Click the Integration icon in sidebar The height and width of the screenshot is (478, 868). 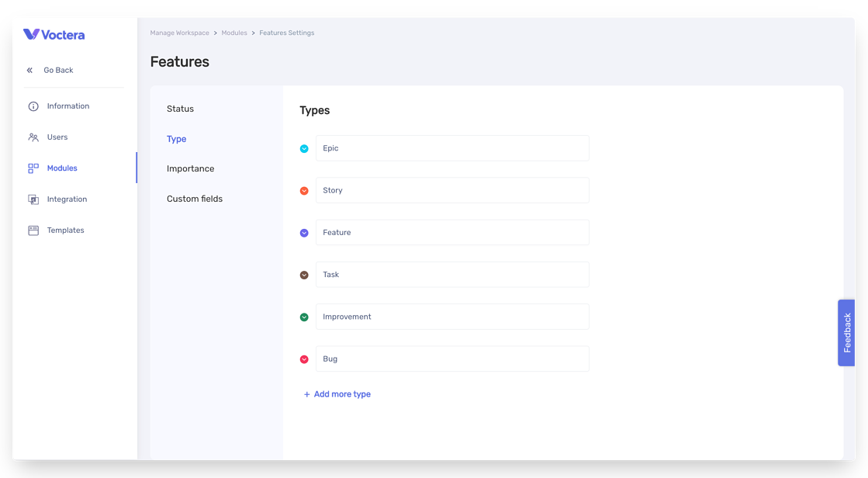(x=33, y=199)
